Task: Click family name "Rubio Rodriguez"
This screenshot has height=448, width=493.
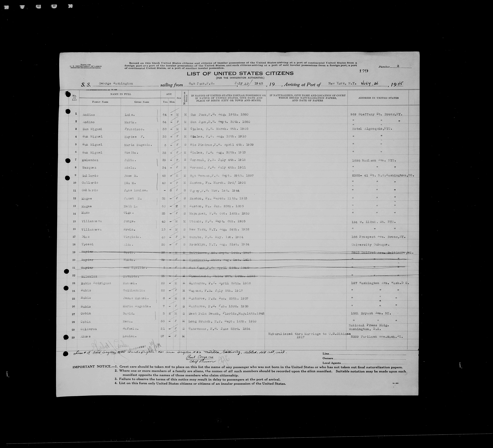Action: (96, 283)
